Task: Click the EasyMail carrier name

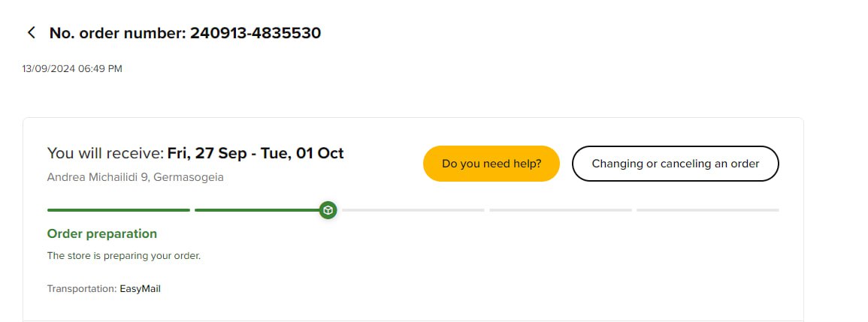Action: pos(141,289)
